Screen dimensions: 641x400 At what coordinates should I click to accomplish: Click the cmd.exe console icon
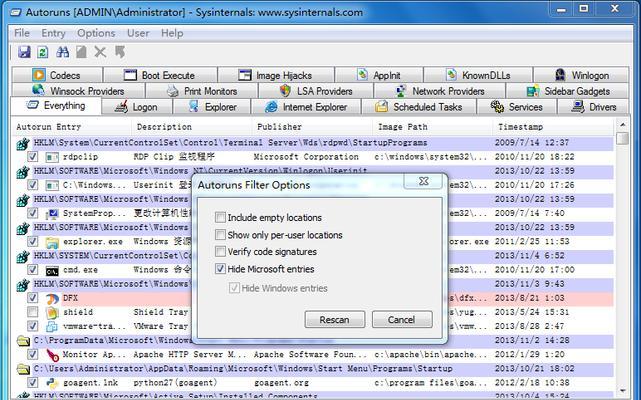click(52, 270)
